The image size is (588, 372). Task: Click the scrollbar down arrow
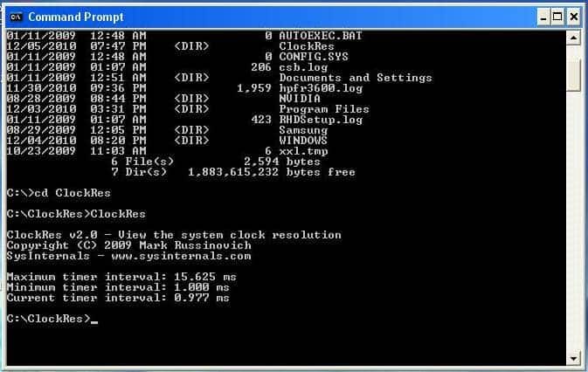[573, 359]
